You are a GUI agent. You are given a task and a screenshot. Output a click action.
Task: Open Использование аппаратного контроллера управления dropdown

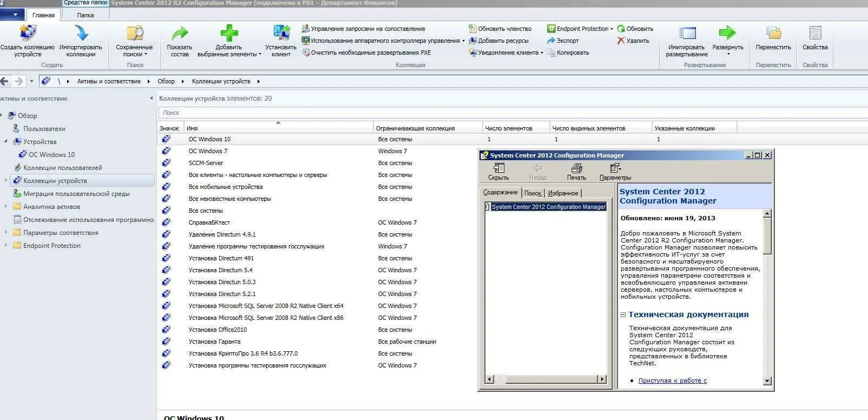383,41
